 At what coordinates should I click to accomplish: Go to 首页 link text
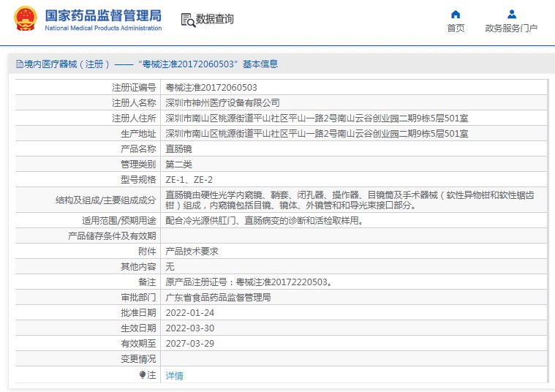tap(456, 28)
